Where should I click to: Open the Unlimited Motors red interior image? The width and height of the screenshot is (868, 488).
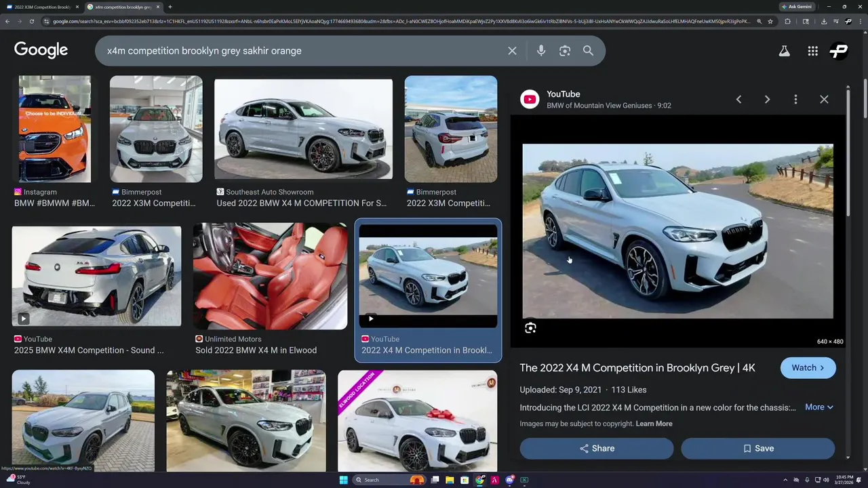270,277
